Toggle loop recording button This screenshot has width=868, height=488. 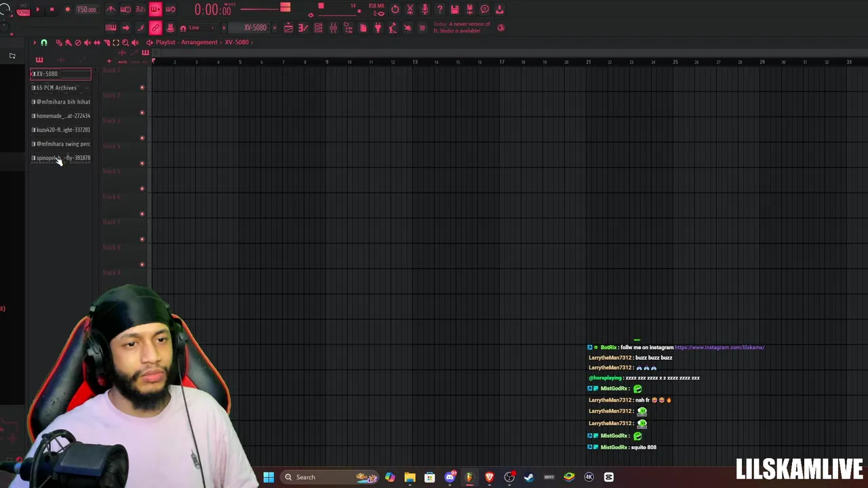tap(170, 9)
